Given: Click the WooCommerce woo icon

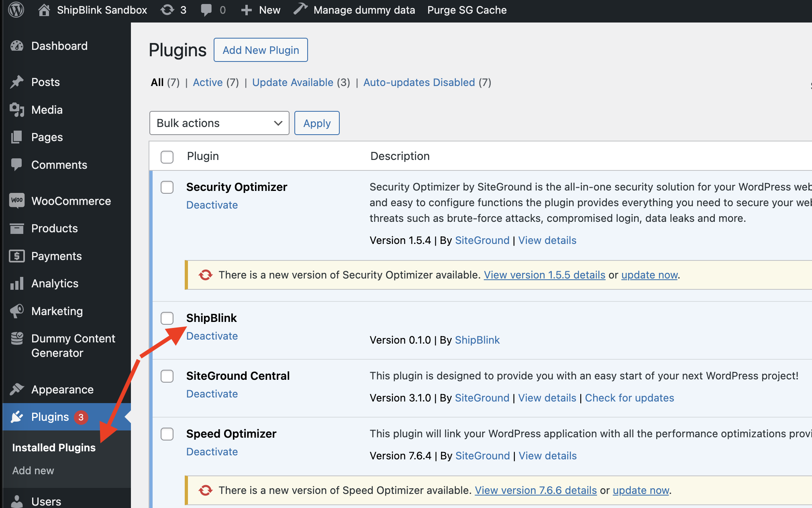Looking at the screenshot, I should click(x=17, y=201).
